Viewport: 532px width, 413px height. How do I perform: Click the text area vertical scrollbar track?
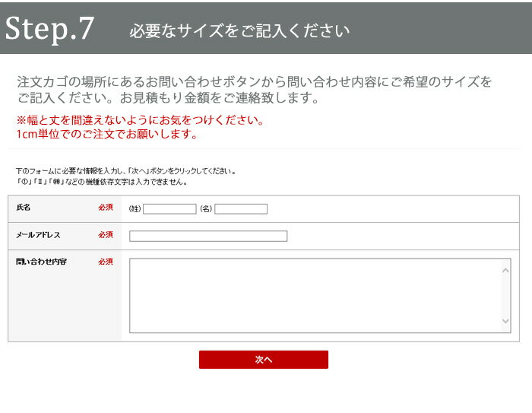[x=505, y=295]
